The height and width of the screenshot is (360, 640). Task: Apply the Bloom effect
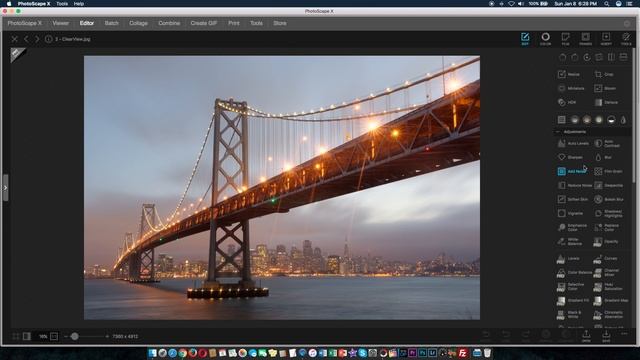606,88
